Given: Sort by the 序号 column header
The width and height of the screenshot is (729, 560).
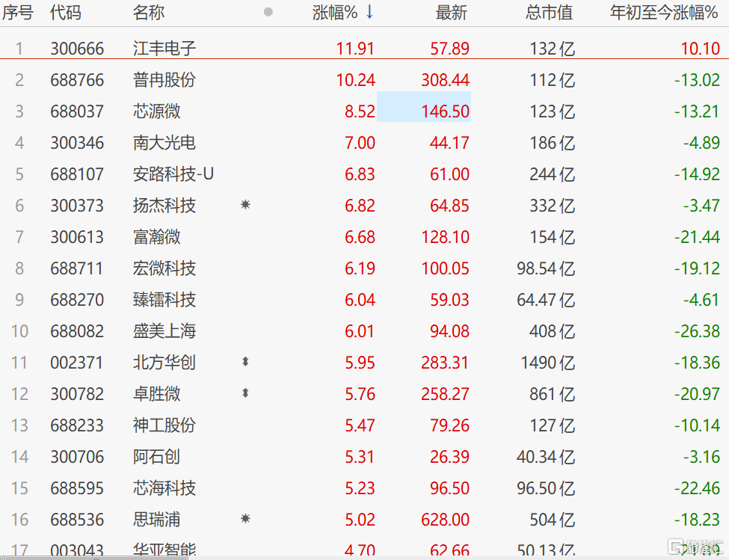Looking at the screenshot, I should (18, 13).
